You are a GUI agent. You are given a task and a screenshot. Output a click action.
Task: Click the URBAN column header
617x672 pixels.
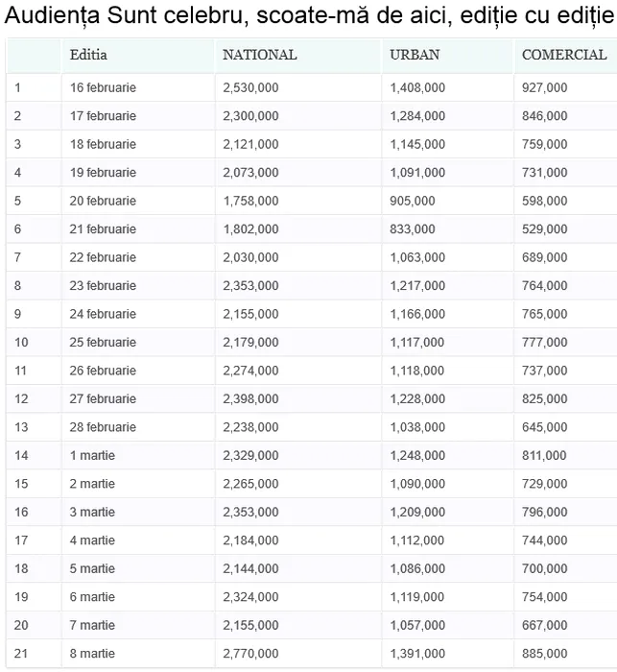click(415, 55)
